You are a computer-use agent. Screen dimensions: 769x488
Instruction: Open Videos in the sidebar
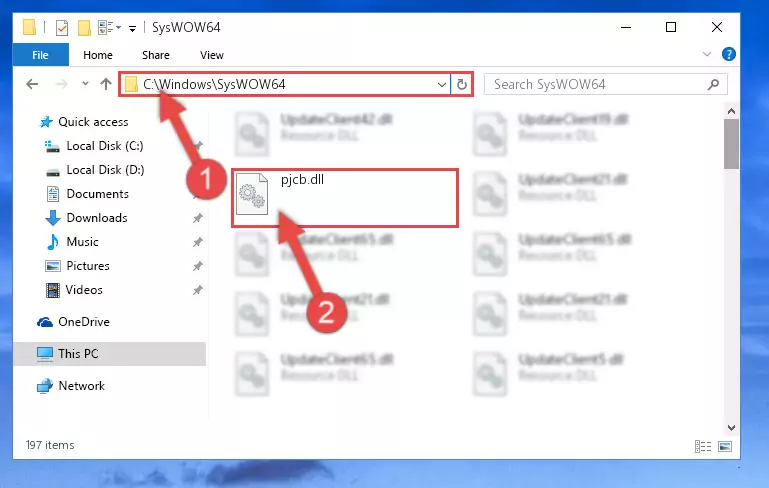coord(84,290)
